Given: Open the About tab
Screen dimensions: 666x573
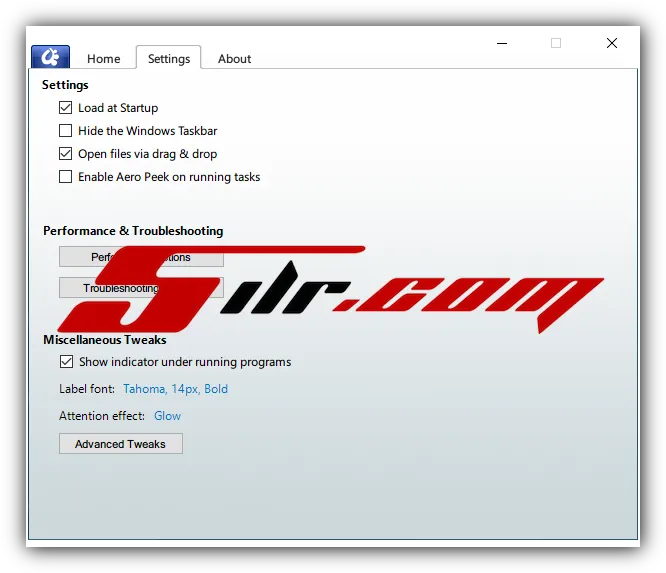Looking at the screenshot, I should (x=234, y=59).
